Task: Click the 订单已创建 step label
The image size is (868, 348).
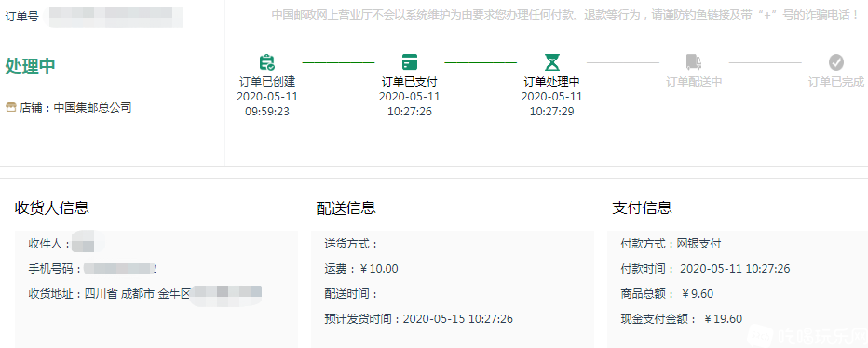Action: [x=267, y=82]
